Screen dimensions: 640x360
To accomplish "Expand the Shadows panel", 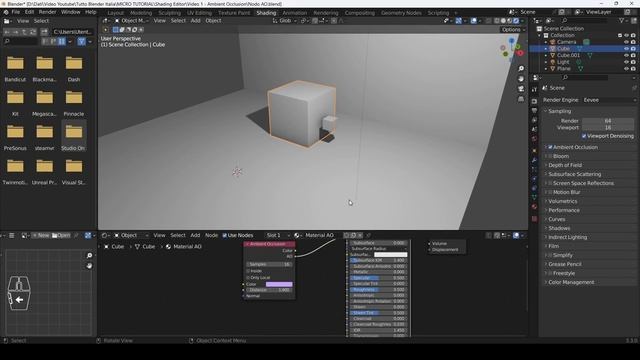I will pos(559,228).
